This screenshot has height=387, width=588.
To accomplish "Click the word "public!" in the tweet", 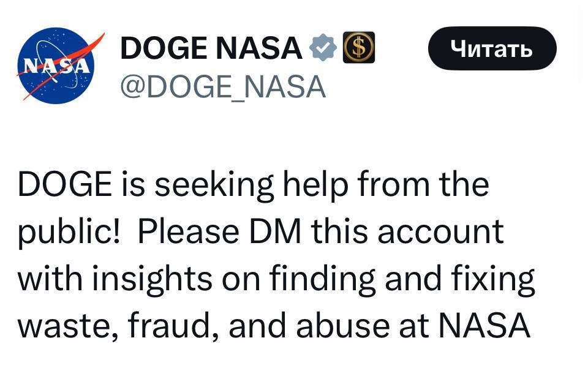I will 69,232.
